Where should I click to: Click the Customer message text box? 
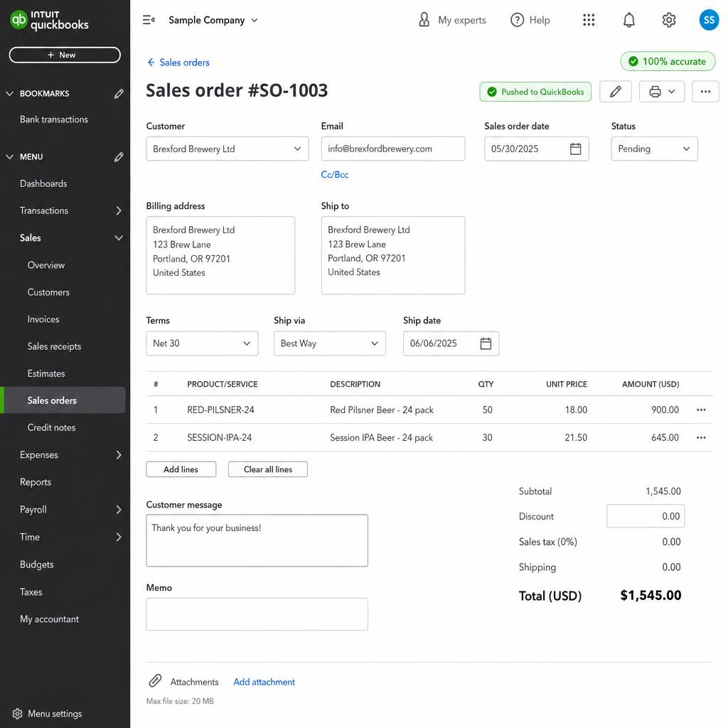[x=257, y=540]
